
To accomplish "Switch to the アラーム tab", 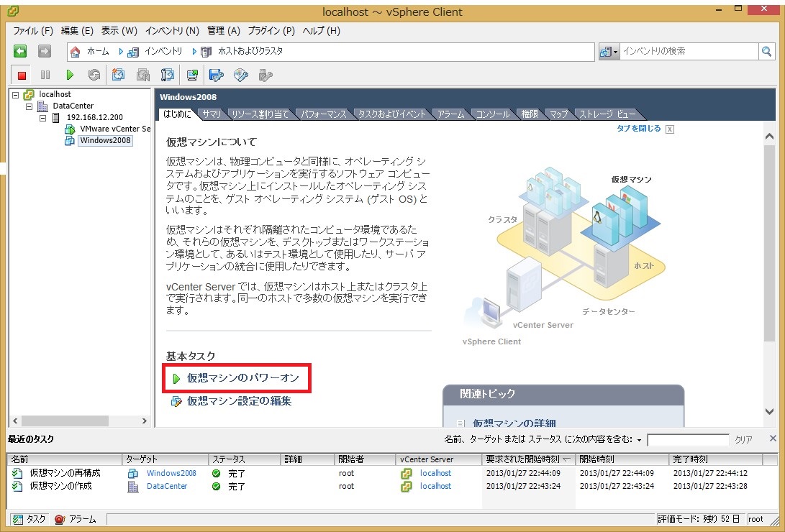I will [x=451, y=114].
